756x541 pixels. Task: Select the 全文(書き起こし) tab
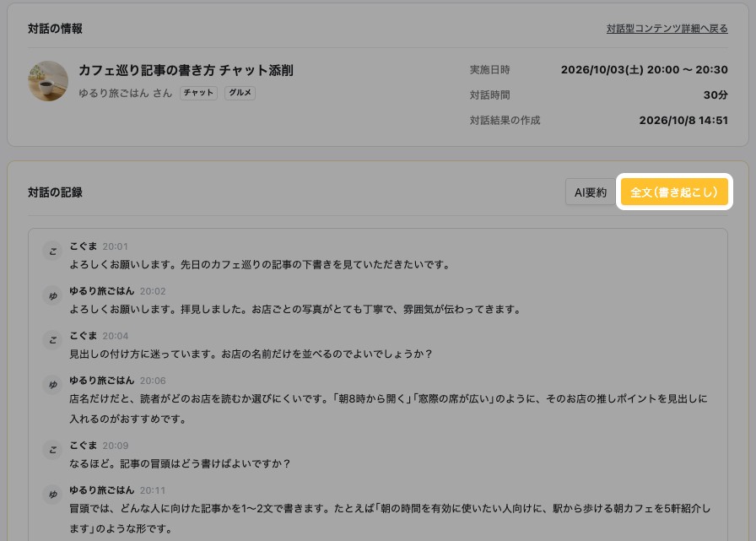(674, 192)
